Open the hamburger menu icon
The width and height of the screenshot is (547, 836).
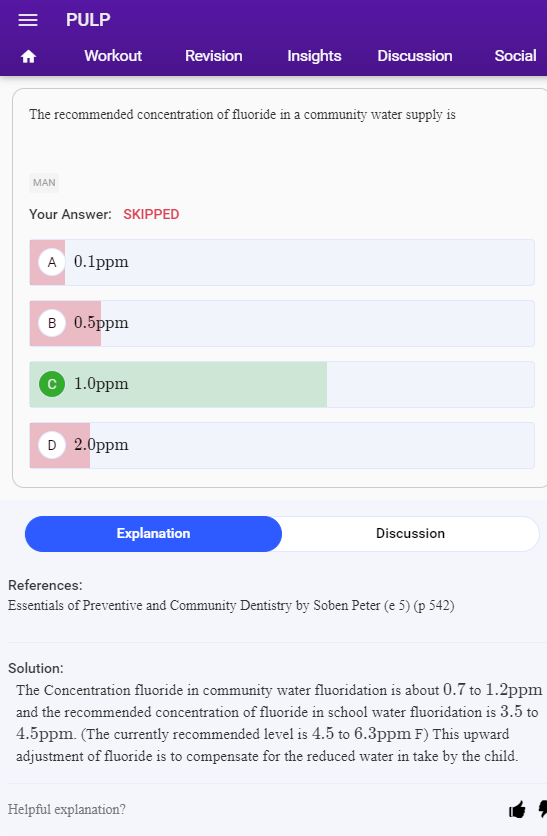(28, 20)
